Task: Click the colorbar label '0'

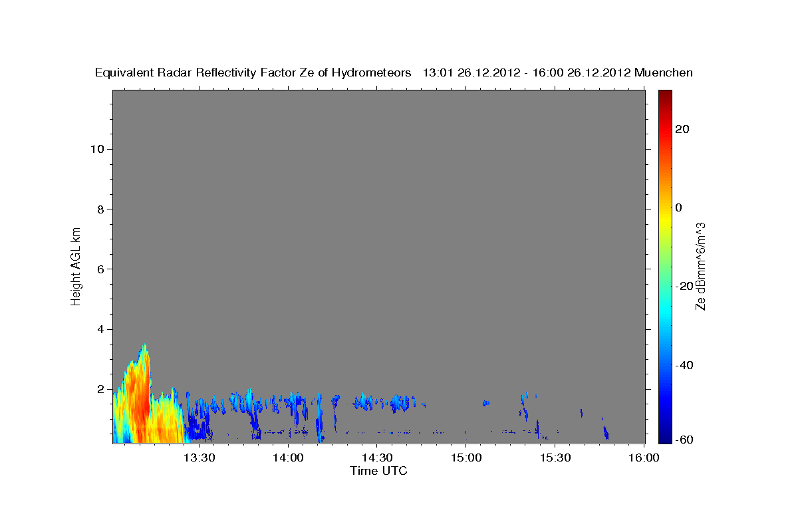Action: click(x=678, y=207)
